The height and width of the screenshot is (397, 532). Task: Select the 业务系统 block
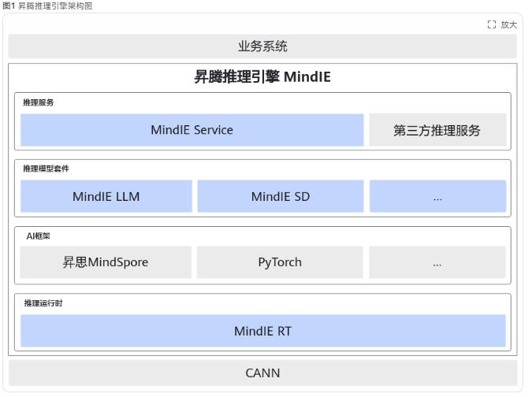(262, 46)
